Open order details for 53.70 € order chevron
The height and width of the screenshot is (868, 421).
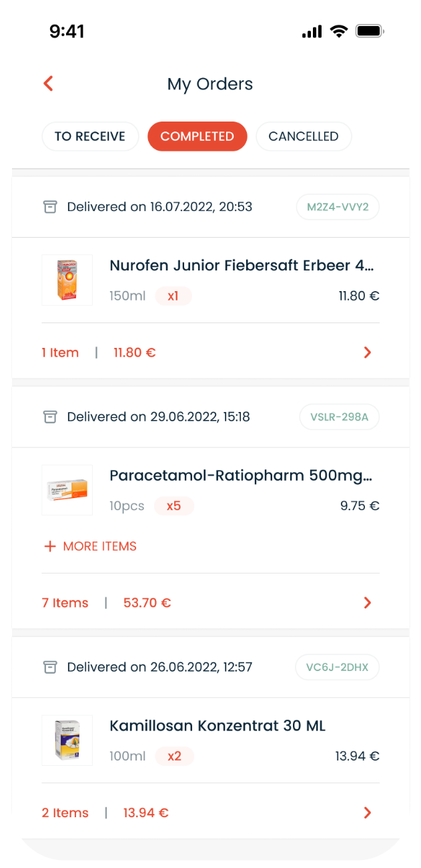pyautogui.click(x=367, y=603)
